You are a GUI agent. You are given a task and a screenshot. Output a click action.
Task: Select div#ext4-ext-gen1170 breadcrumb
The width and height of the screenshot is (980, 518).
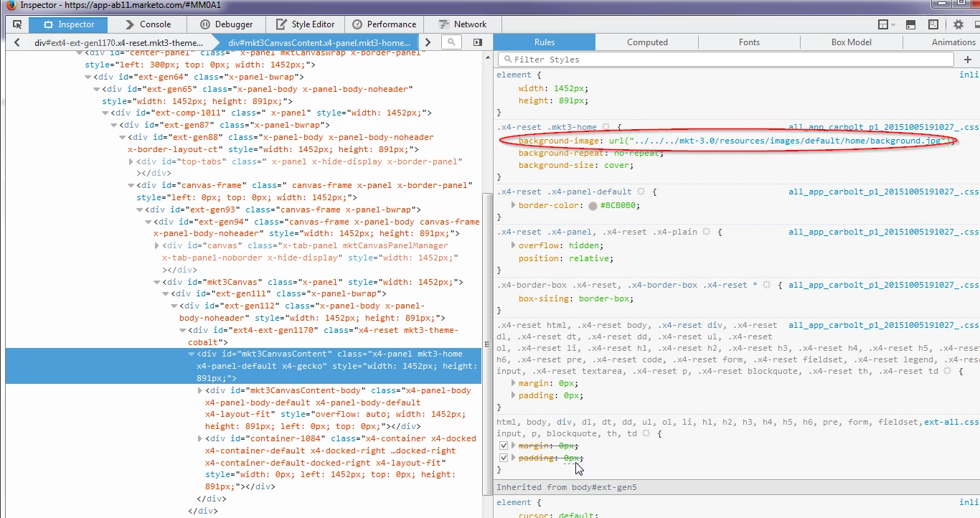tap(119, 42)
